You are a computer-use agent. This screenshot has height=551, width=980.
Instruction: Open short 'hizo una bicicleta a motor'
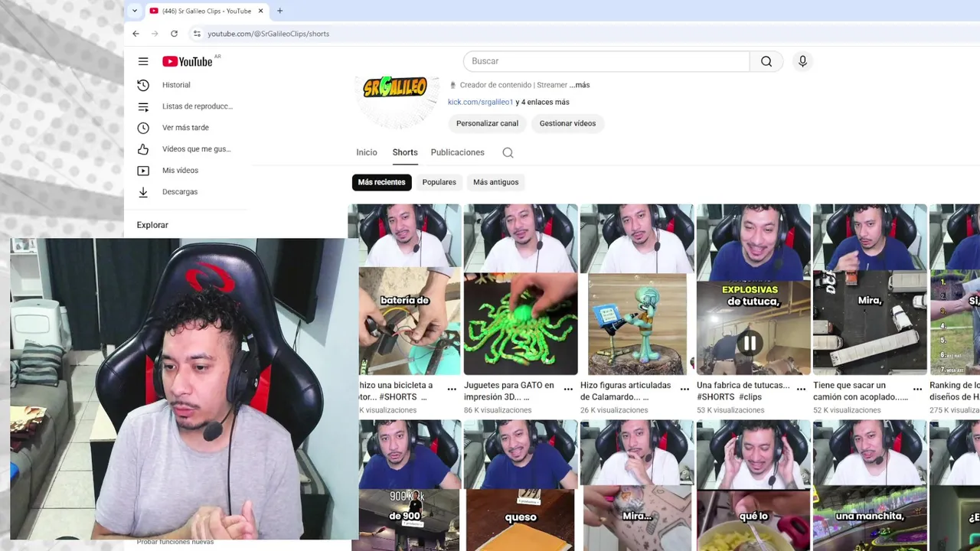click(404, 289)
